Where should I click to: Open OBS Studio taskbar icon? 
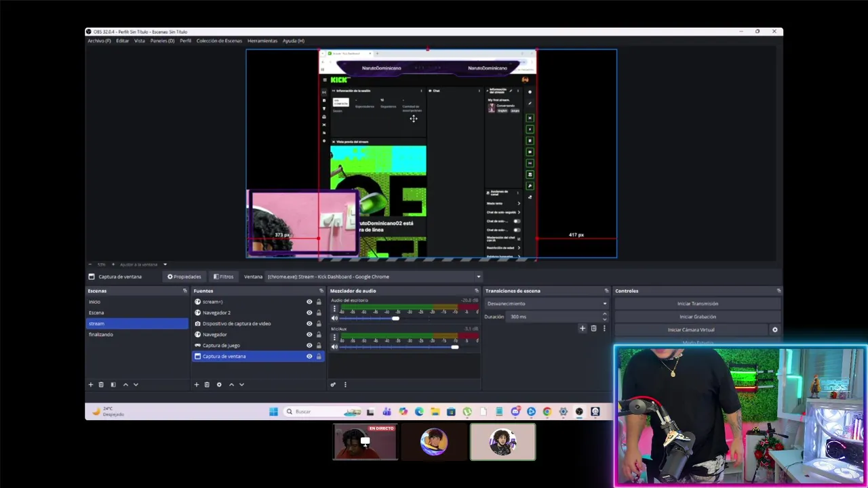coord(579,411)
